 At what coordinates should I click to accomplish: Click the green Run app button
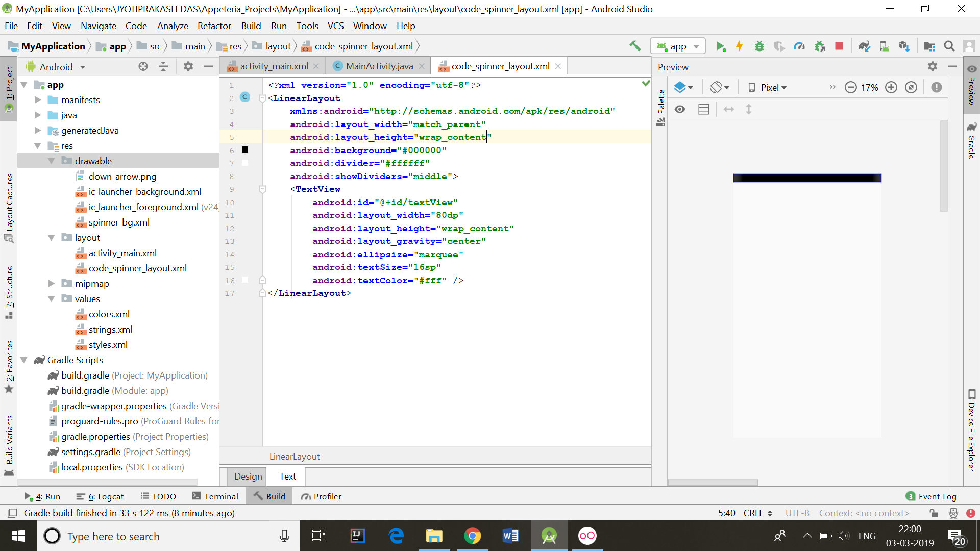720,46
